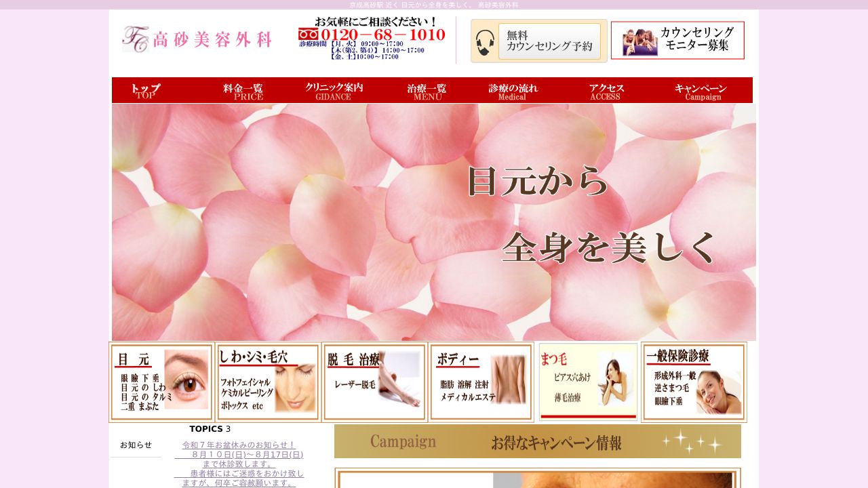
Task: Open the まつ毛 eyelash treatment category
Action: [x=587, y=382]
